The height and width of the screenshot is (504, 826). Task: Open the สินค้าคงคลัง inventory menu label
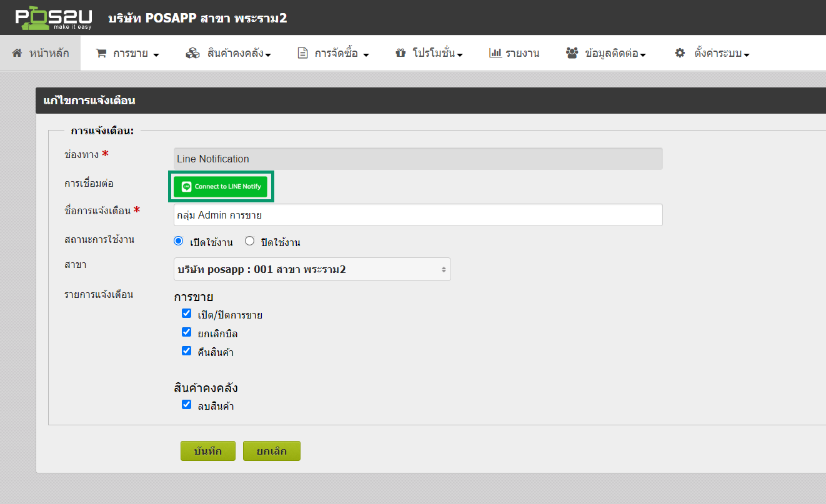(236, 54)
